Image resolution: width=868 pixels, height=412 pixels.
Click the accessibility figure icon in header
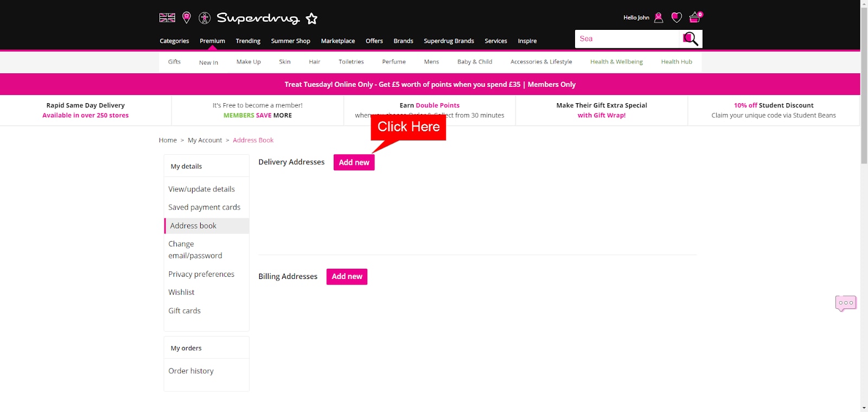pos(205,18)
